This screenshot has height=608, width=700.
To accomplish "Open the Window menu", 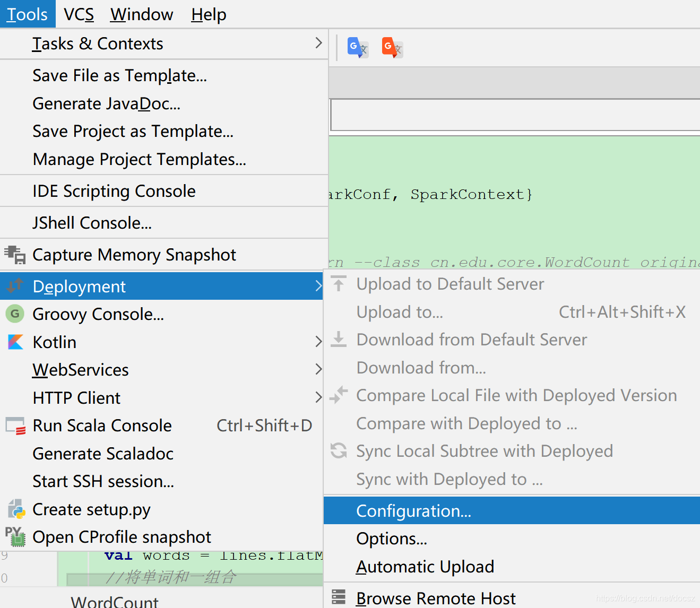I will 142,14.
